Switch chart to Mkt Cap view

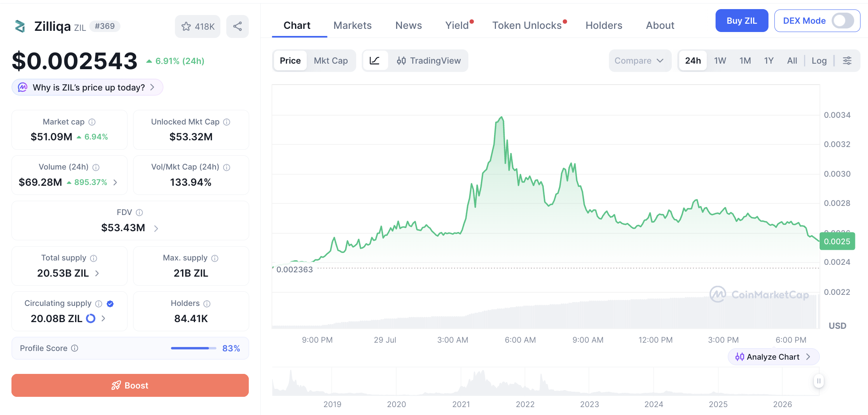(x=331, y=60)
